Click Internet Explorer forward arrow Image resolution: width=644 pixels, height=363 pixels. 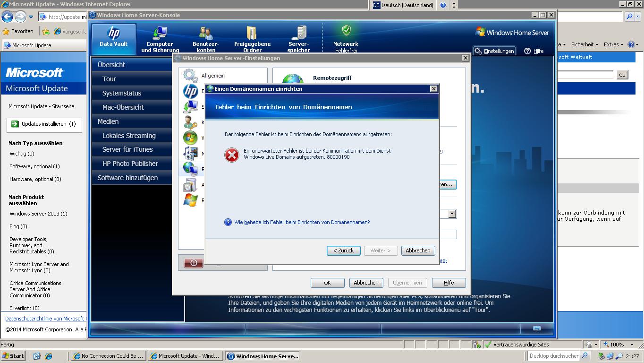pyautogui.click(x=20, y=17)
